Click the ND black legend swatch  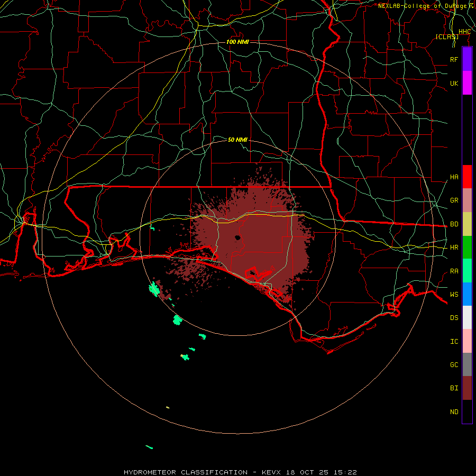click(467, 411)
